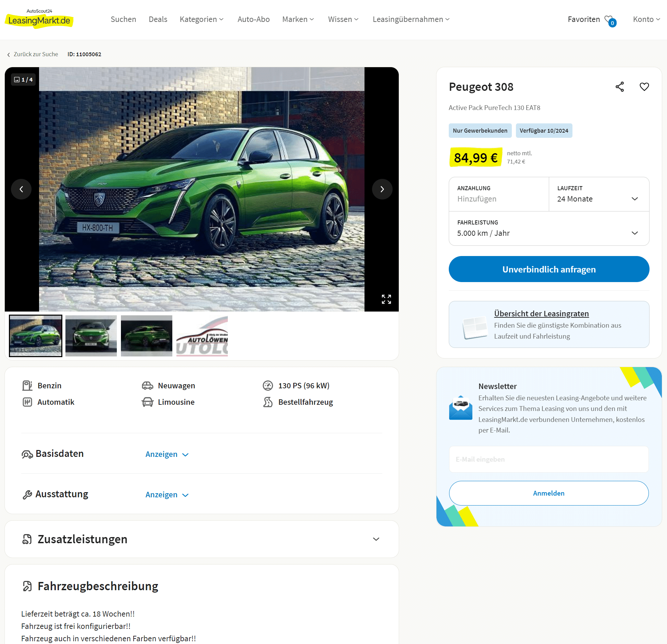667x644 pixels.
Task: Select first thumbnail of green Peugeot
Action: click(x=36, y=336)
